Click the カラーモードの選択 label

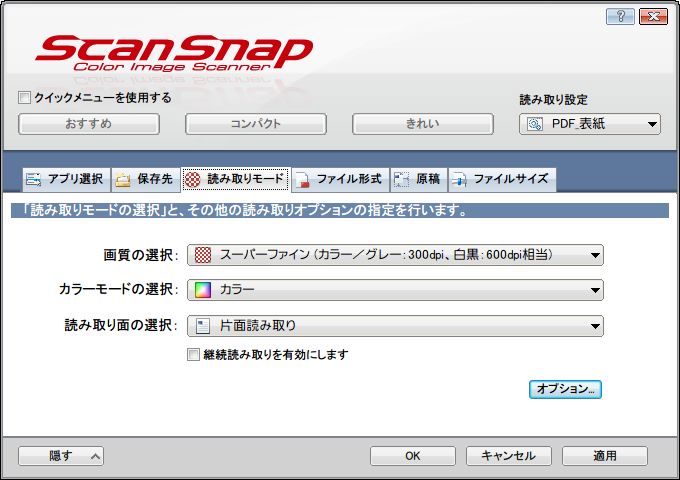coord(118,289)
